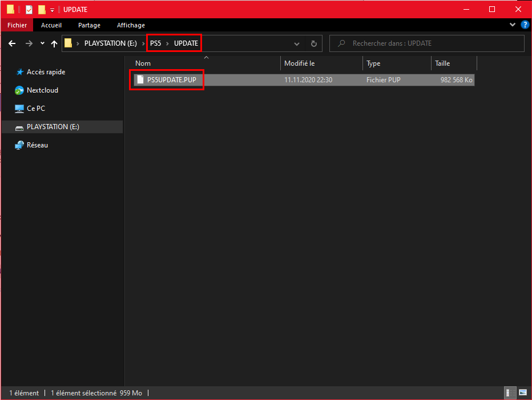Open recent locations dropdown arrow
Viewport: 532px width, 400px height.
tap(42, 43)
